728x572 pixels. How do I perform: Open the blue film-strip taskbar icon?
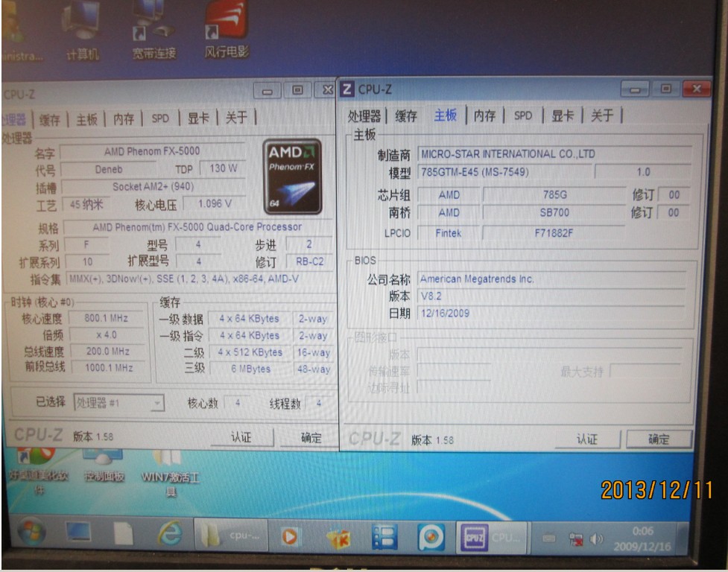point(384,537)
